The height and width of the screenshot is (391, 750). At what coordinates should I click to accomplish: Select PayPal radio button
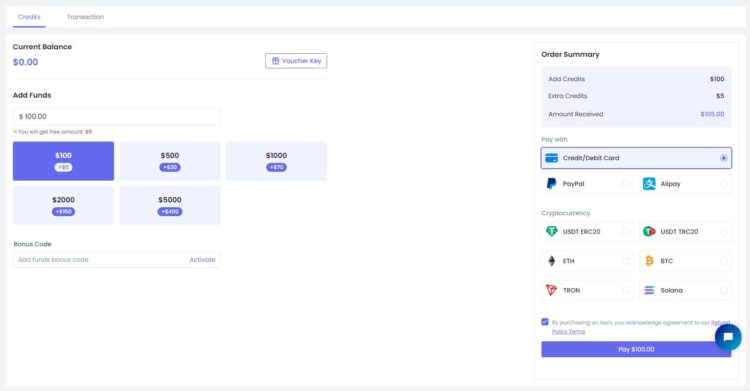coord(626,184)
